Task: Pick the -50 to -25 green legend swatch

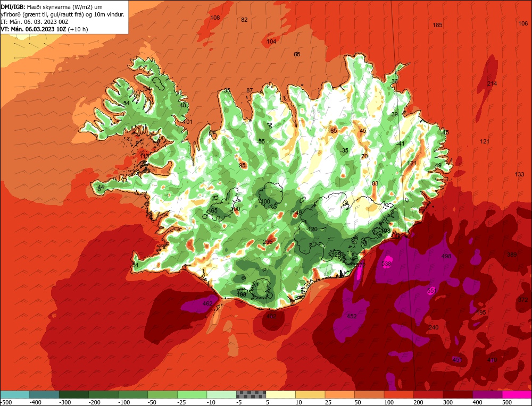Action: [x=162, y=394]
